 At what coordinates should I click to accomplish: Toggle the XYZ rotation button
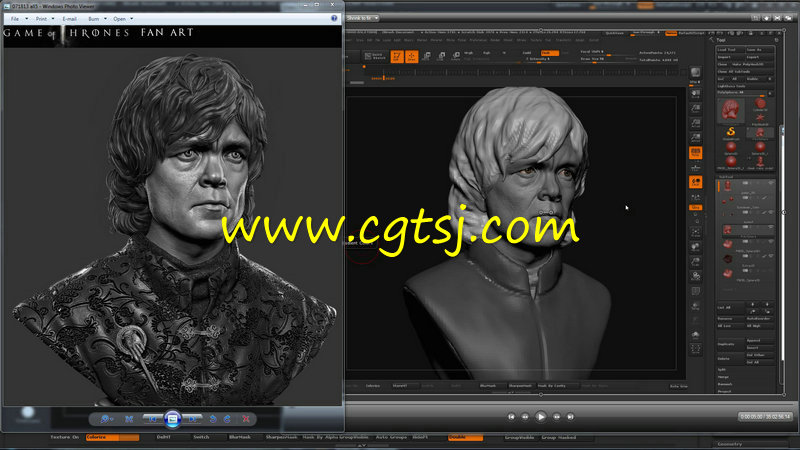(x=695, y=208)
